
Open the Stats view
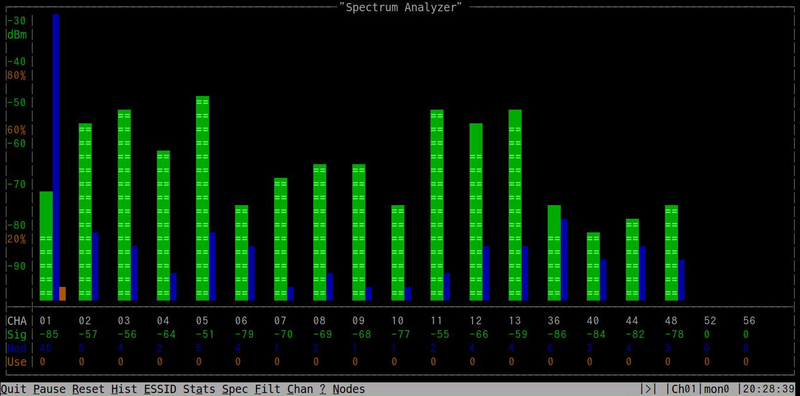(199, 389)
